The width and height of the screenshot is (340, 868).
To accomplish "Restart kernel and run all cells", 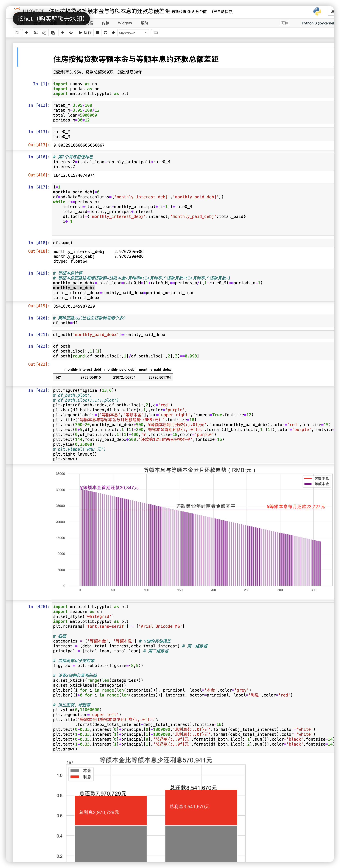I will point(113,33).
